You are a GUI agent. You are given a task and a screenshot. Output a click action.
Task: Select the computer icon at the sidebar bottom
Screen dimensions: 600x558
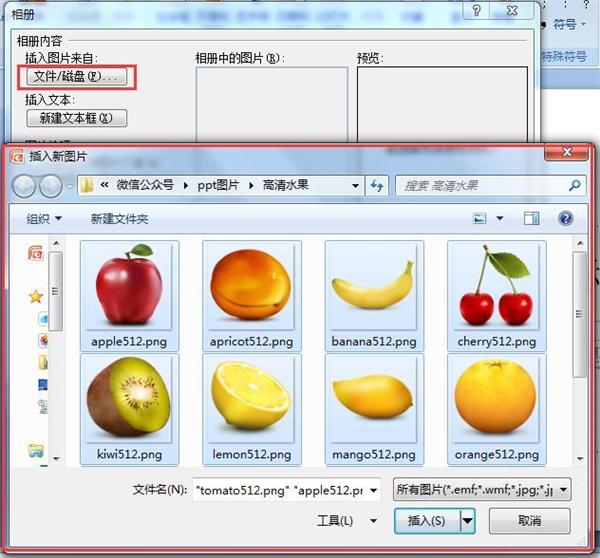coord(36,451)
